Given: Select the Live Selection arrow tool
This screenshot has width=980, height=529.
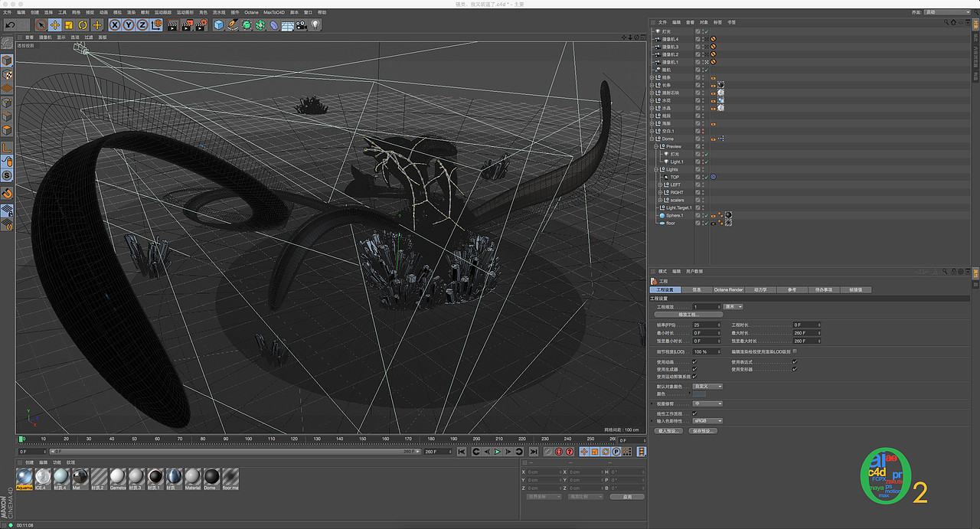Looking at the screenshot, I should point(41,25).
